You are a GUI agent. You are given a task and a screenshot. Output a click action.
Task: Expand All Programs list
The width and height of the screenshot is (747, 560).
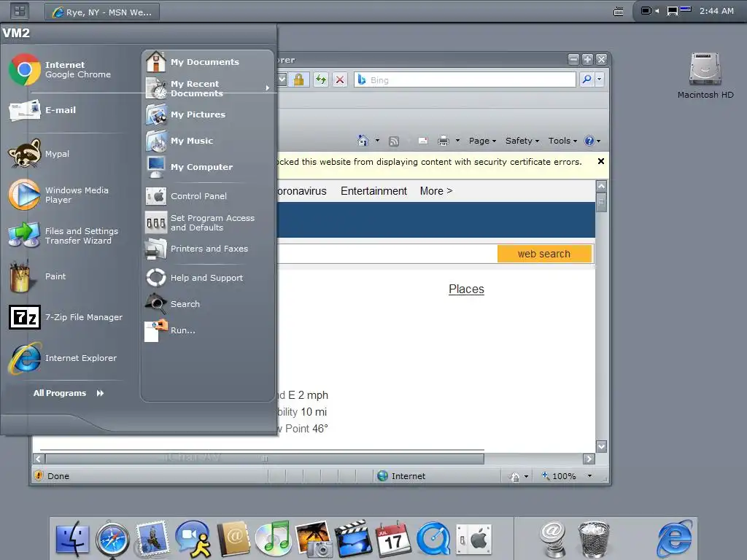click(69, 393)
